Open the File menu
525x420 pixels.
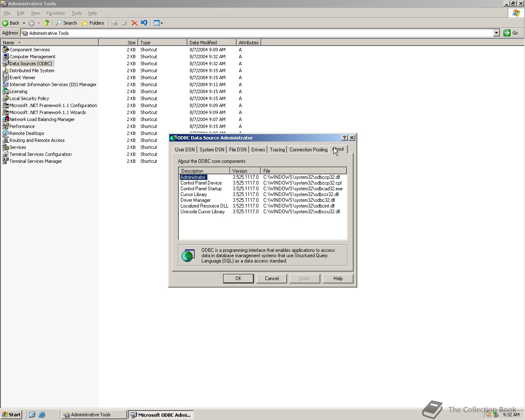(x=7, y=13)
